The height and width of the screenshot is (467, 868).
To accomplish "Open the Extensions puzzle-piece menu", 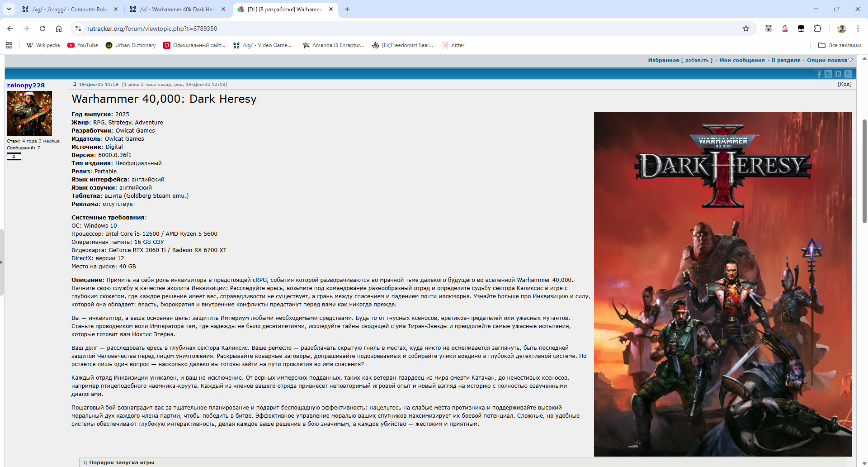I will coord(817,29).
